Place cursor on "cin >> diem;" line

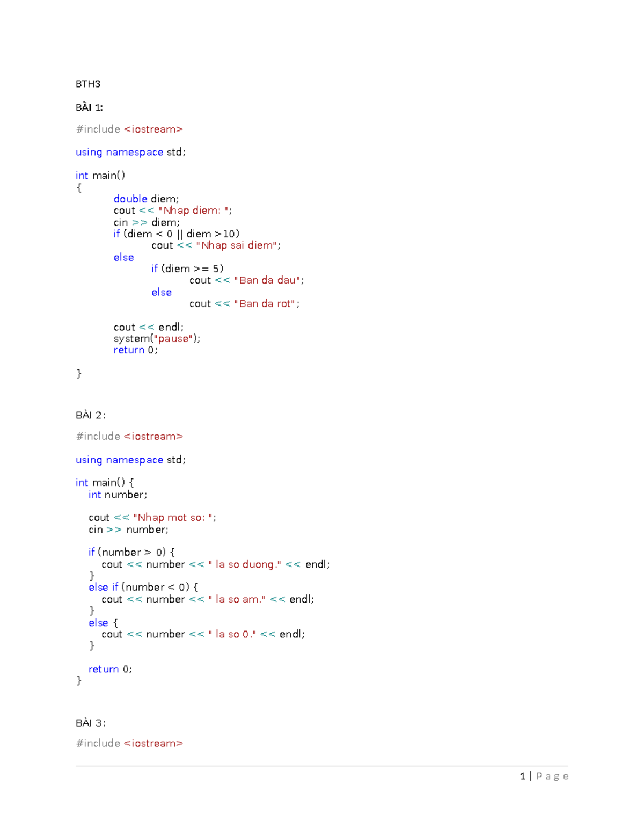147,222
